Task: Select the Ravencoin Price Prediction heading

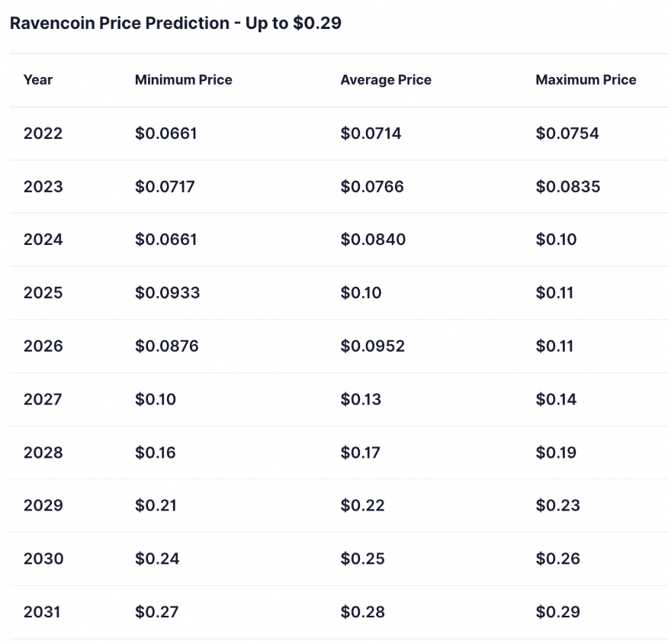Action: [175, 24]
